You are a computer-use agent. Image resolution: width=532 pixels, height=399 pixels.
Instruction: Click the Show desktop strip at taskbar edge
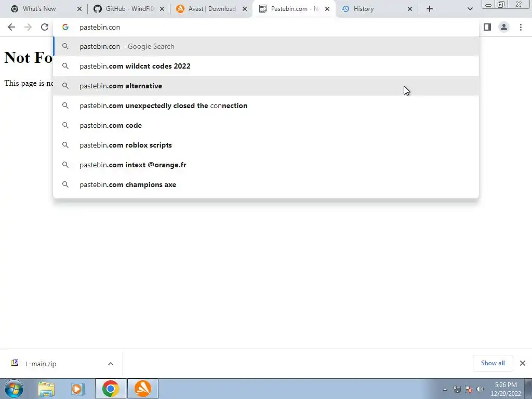tap(528, 389)
